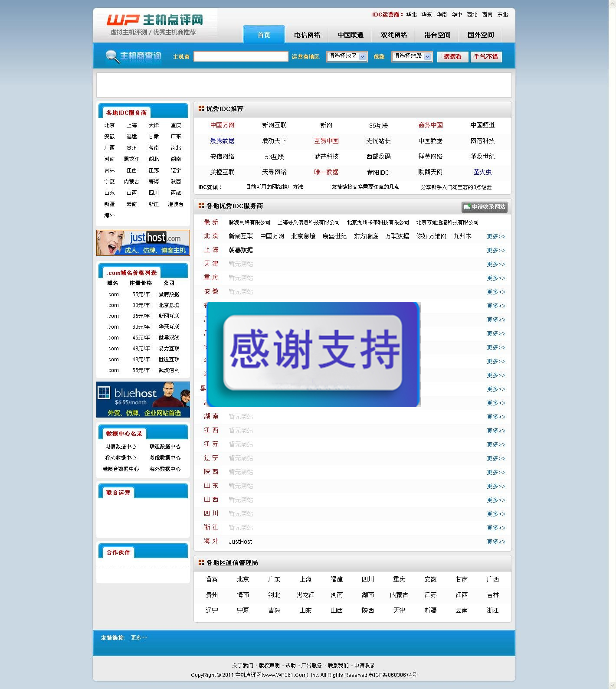Go to the 国外空间 tab
616x689 pixels.
coord(481,35)
